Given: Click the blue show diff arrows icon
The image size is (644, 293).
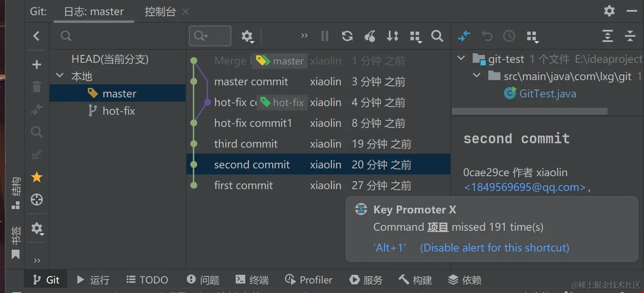Looking at the screenshot, I should pyautogui.click(x=464, y=36).
